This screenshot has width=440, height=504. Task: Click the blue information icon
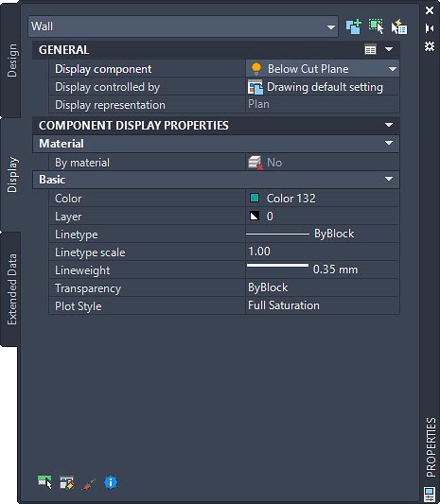[x=111, y=482]
